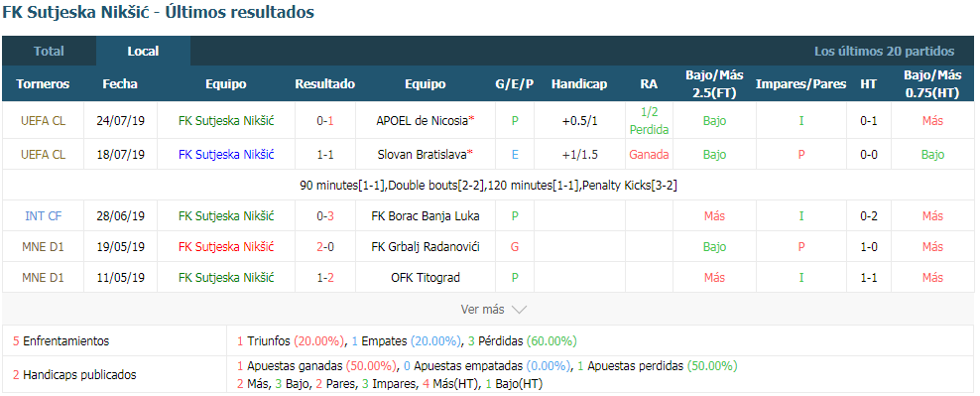The width and height of the screenshot is (980, 396).
Task: Select the Local tab
Action: [143, 52]
